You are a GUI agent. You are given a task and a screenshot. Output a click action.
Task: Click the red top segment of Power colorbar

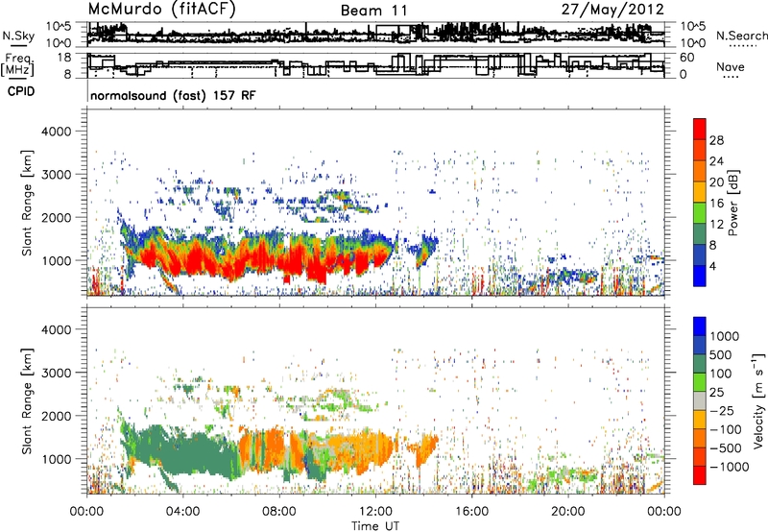point(700,129)
